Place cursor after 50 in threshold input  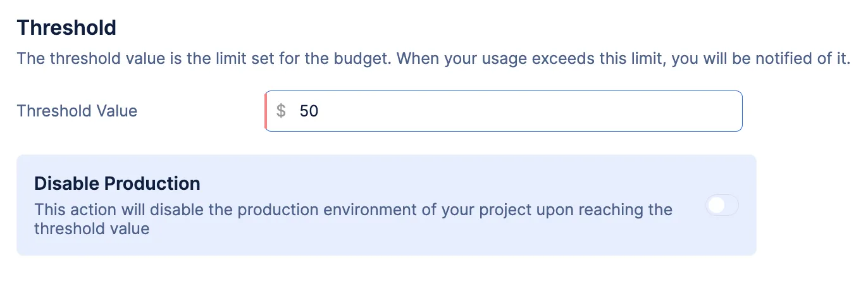(320, 111)
